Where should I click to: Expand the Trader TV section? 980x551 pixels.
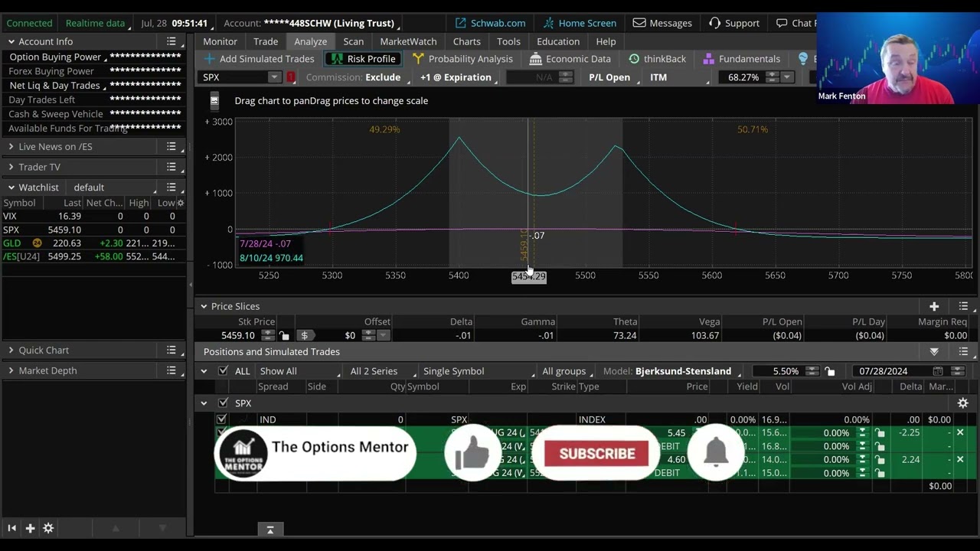pos(11,167)
